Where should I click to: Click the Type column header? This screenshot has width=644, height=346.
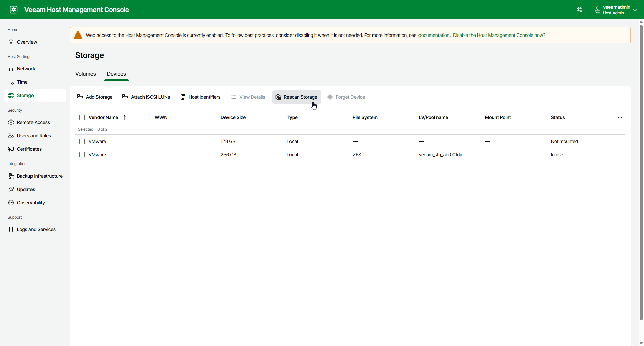point(292,117)
